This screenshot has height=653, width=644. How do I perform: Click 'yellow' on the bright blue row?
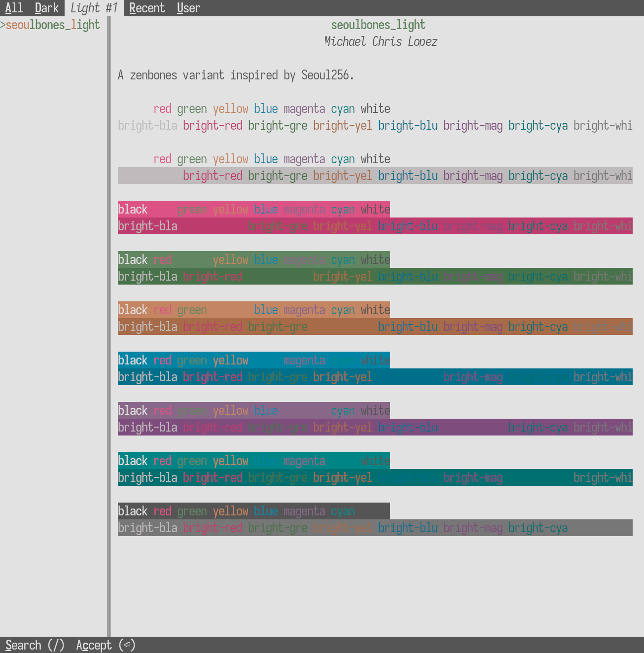coord(230,360)
